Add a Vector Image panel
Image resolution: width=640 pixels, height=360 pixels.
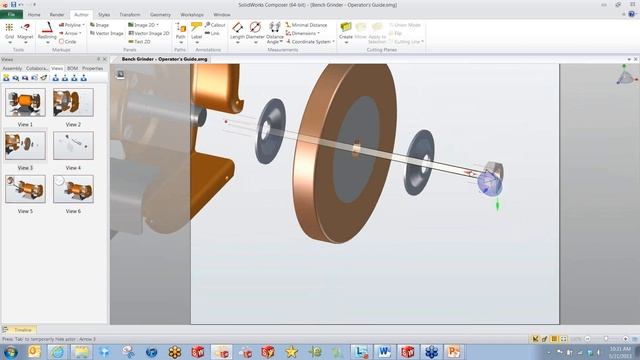pyautogui.click(x=106, y=33)
